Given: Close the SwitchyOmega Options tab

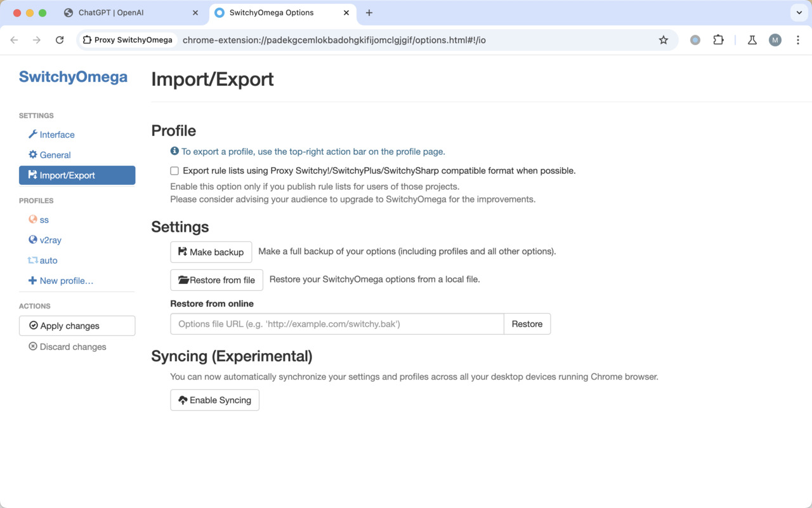Looking at the screenshot, I should pos(347,13).
